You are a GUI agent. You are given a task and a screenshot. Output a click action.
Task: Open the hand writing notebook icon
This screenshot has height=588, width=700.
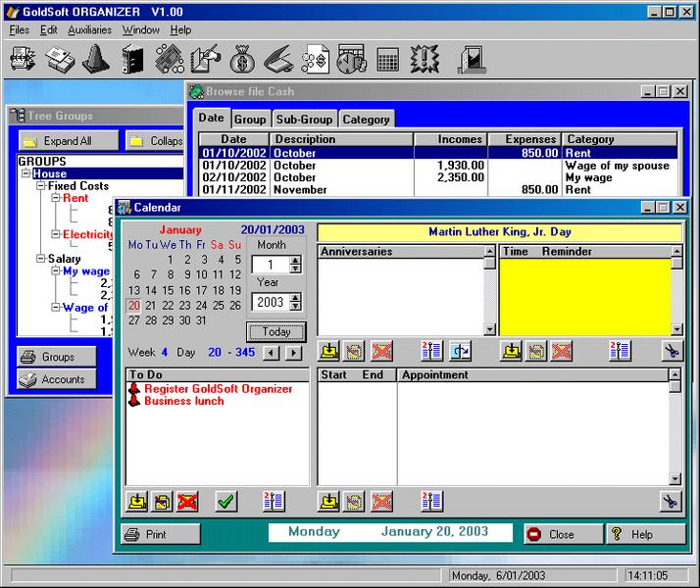coord(205,59)
